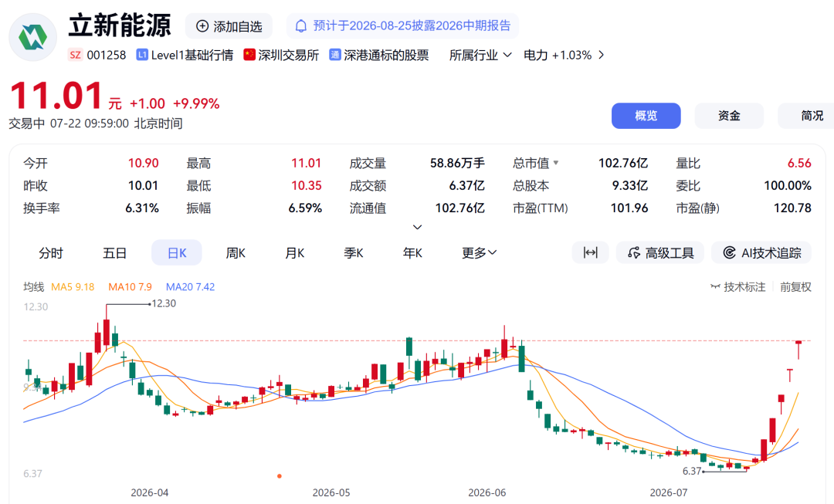Click the orange event dot on the timeline

pos(280,475)
